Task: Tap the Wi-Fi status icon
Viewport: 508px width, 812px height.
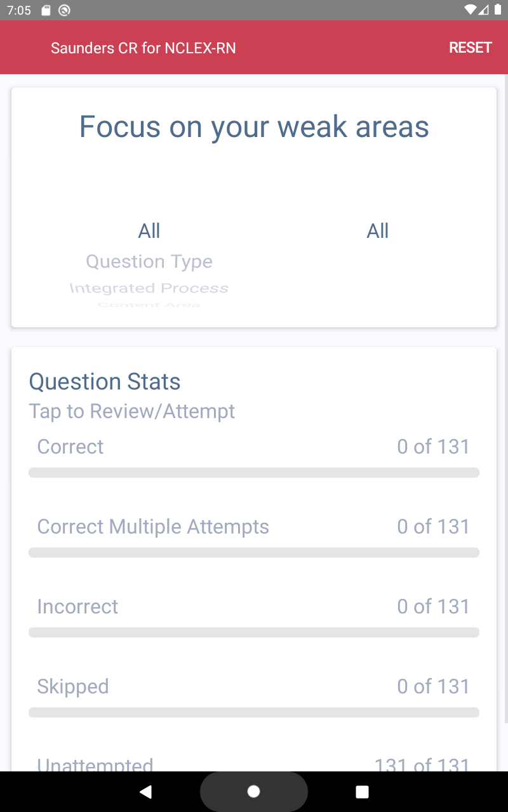Action: point(471,10)
